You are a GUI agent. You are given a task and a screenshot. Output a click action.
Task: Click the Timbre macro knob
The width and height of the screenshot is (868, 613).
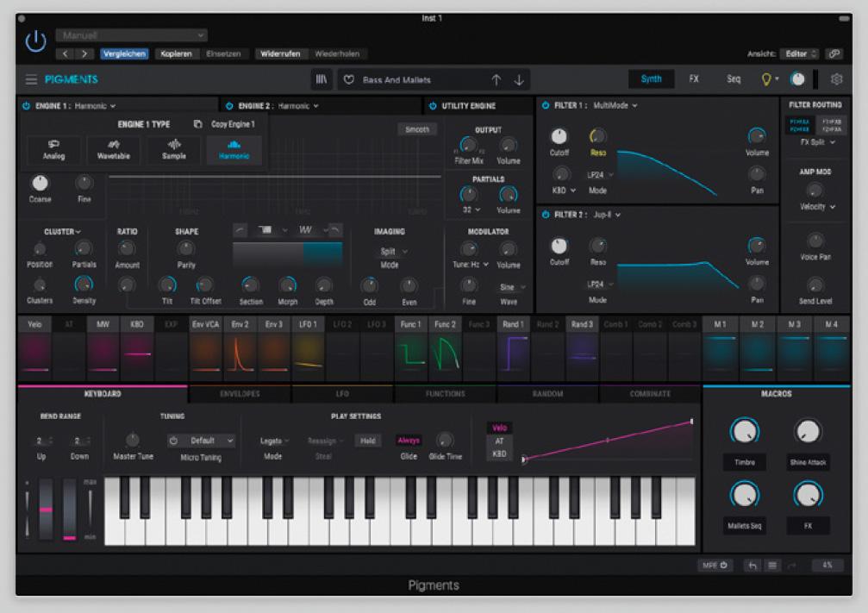click(745, 431)
